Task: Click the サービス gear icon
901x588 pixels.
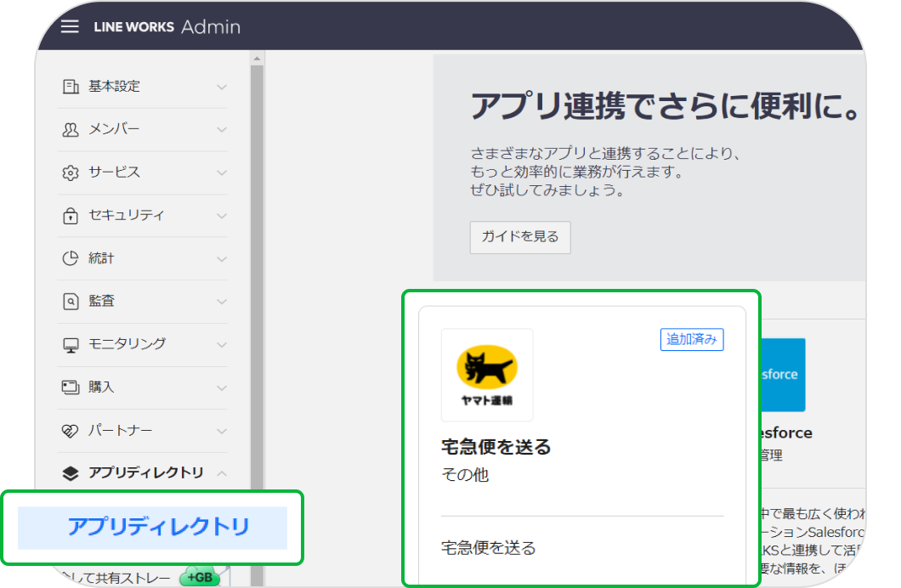Action: [71, 173]
